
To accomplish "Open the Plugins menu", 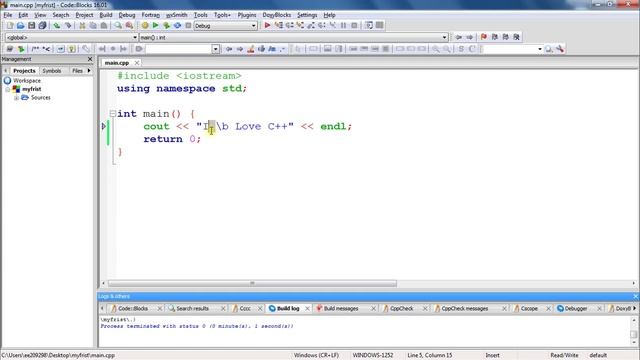I will tap(247, 15).
